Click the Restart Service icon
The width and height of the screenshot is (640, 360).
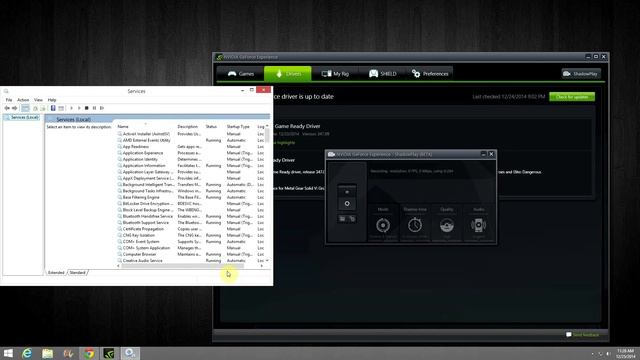[102, 108]
